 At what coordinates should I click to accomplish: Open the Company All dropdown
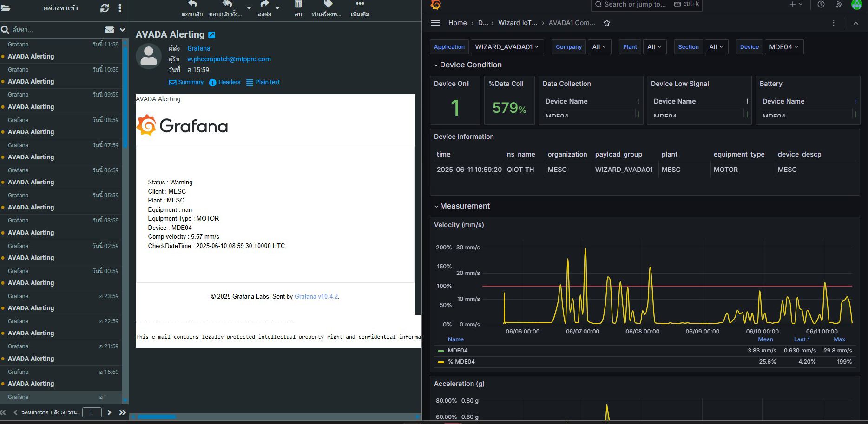coord(599,47)
